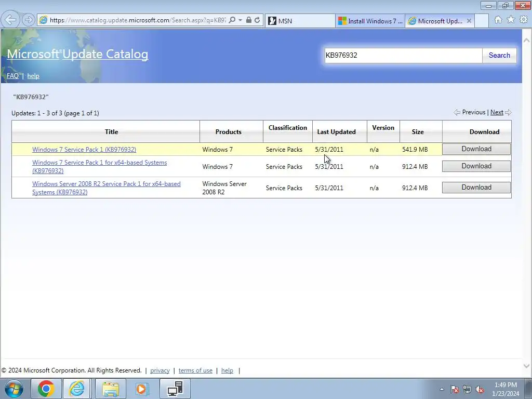Screen dimensions: 532x399
Task: Open a new blank tab
Action: (x=482, y=21)
